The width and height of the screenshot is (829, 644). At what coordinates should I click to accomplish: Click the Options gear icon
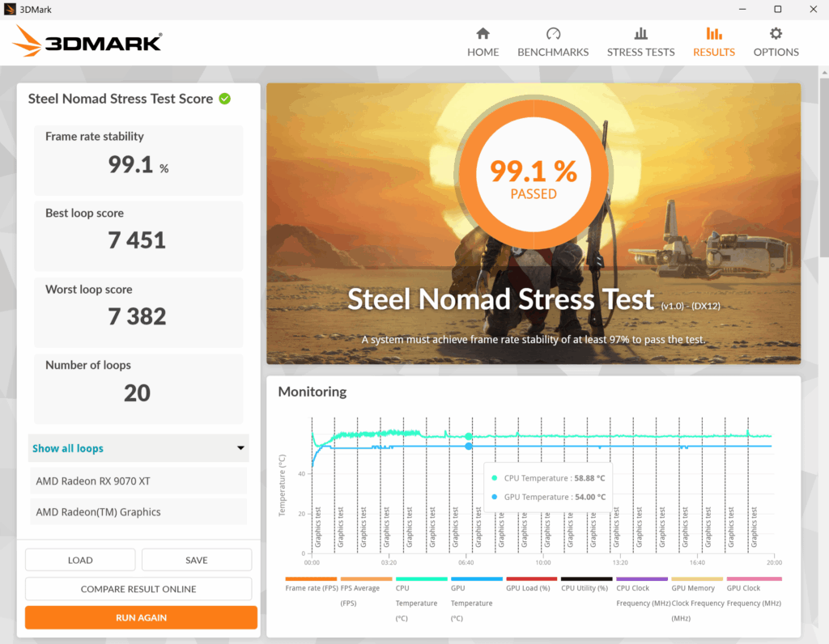click(x=776, y=34)
